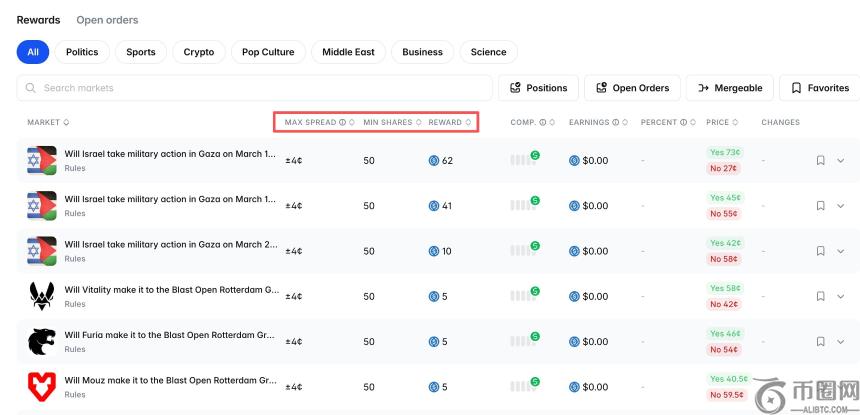Click the Israel flag icon of first market
Image resolution: width=860 pixels, height=415 pixels.
click(41, 160)
